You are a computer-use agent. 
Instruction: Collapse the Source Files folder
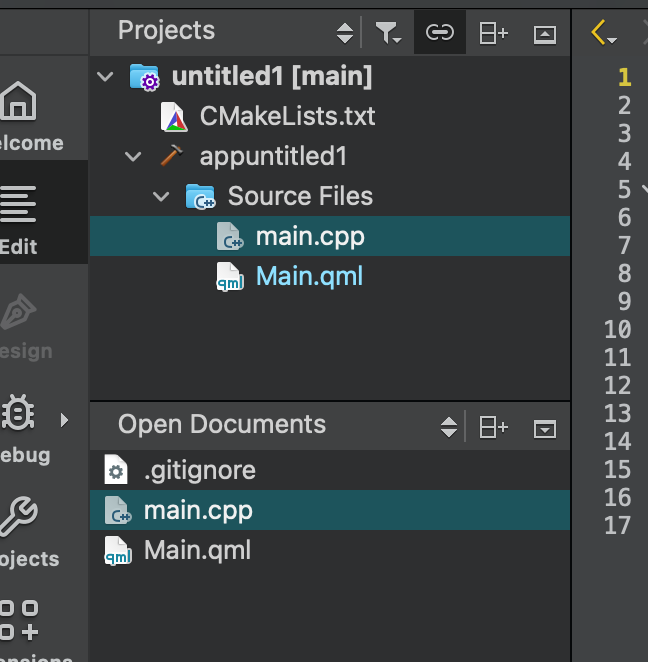click(x=161, y=197)
